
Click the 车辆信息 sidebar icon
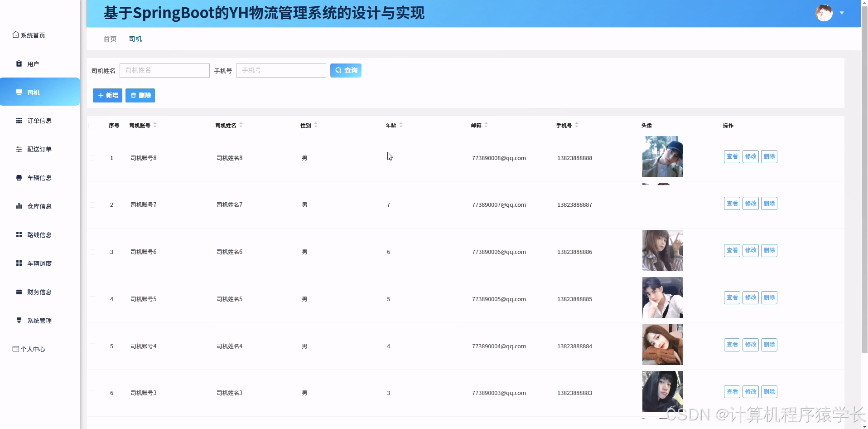click(19, 178)
